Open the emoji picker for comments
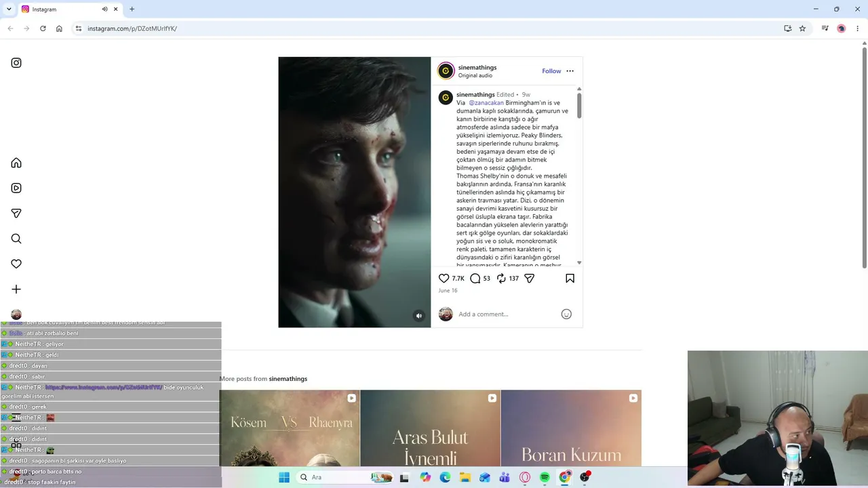Screen dimensions: 868x488 566,314
